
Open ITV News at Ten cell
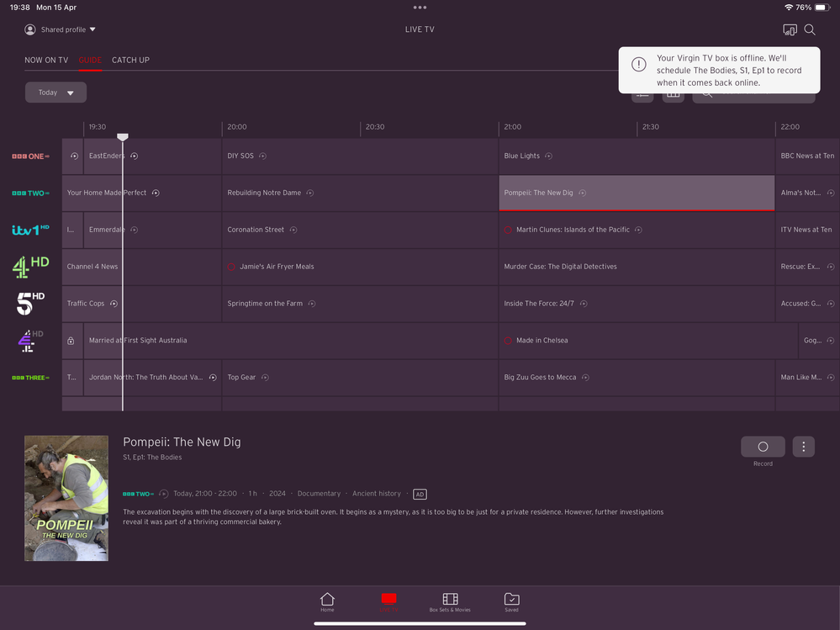pyautogui.click(x=807, y=230)
